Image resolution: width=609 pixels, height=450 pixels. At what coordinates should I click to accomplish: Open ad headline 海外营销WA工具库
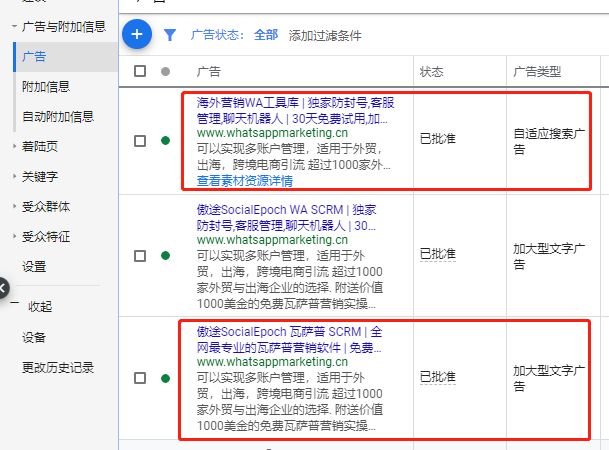(295, 110)
